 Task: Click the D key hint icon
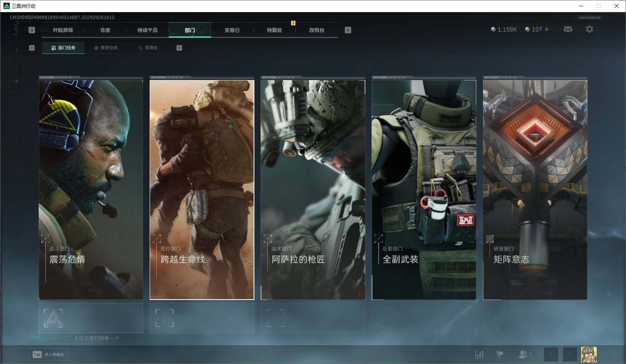point(179,48)
